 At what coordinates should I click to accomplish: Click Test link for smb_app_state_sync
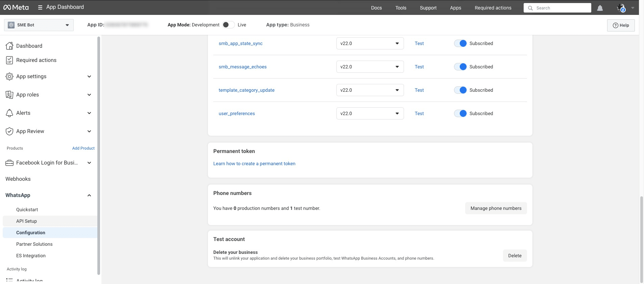tap(419, 43)
